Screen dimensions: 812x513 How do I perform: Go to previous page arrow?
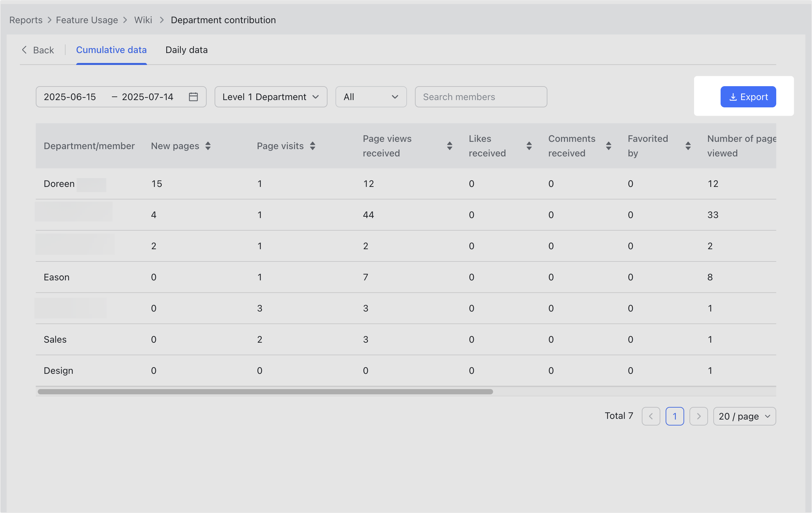(x=651, y=416)
